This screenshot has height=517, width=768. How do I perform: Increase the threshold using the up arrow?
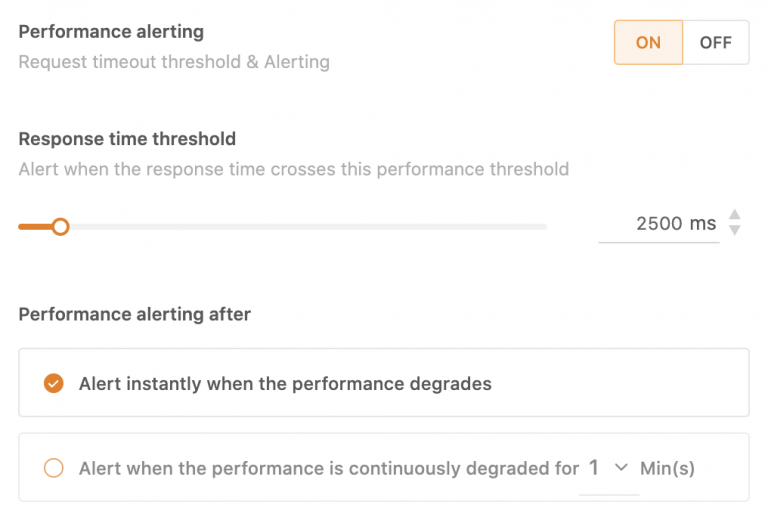coord(734,214)
